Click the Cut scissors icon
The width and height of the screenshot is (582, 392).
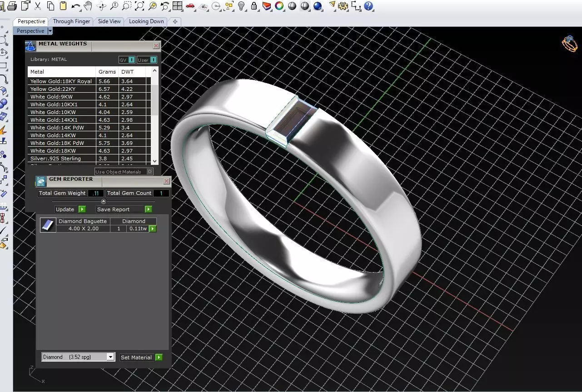click(x=38, y=6)
